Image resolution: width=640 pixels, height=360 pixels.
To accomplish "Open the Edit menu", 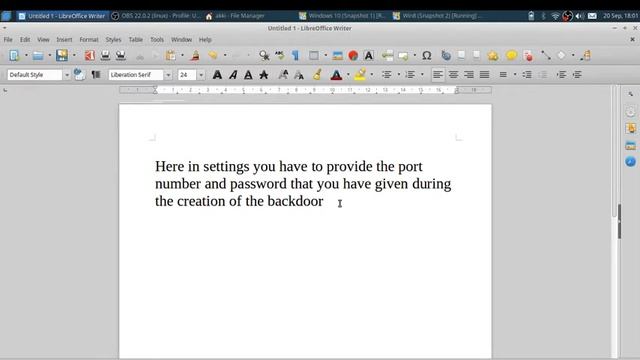I will [25, 40].
